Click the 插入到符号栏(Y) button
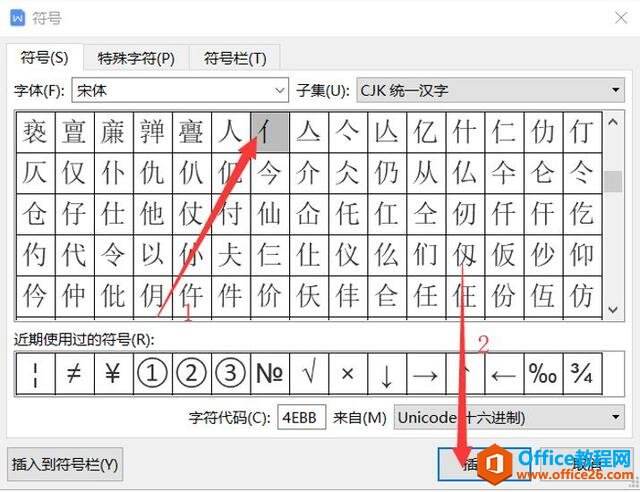This screenshot has width=640, height=492. [65, 464]
